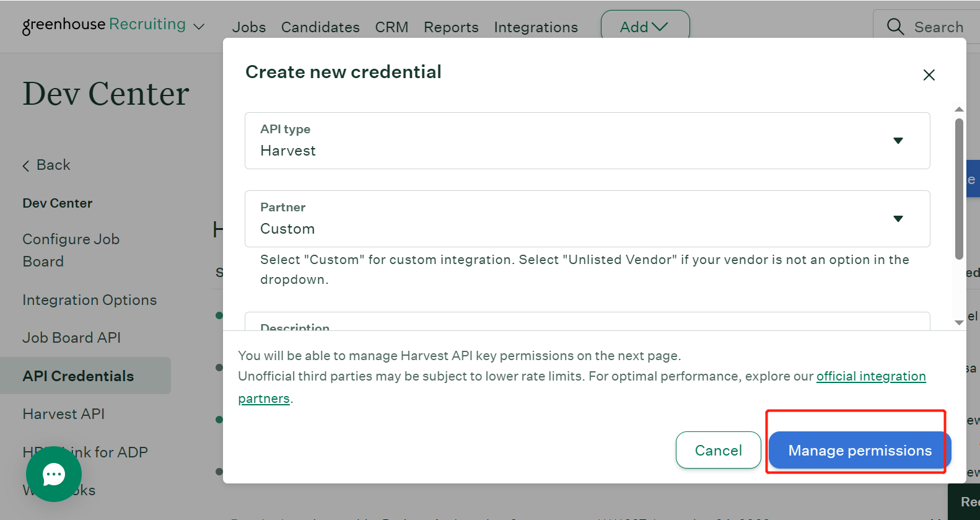This screenshot has height=520, width=980.
Task: Click the dialog scrollbar thumb
Action: pos(959,189)
